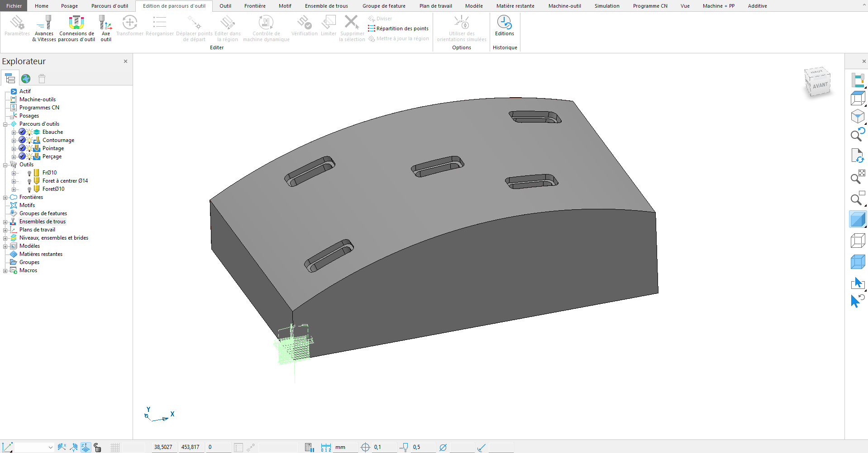Select Groupes de features tree item

click(43, 213)
